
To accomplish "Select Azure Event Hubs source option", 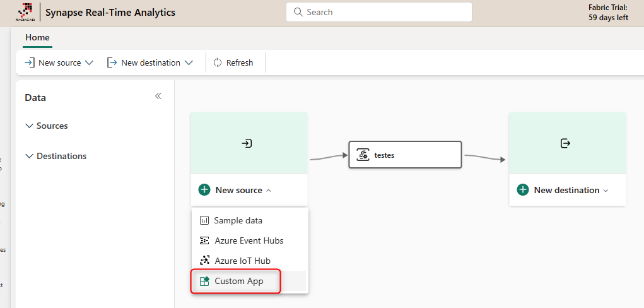I will (x=249, y=240).
